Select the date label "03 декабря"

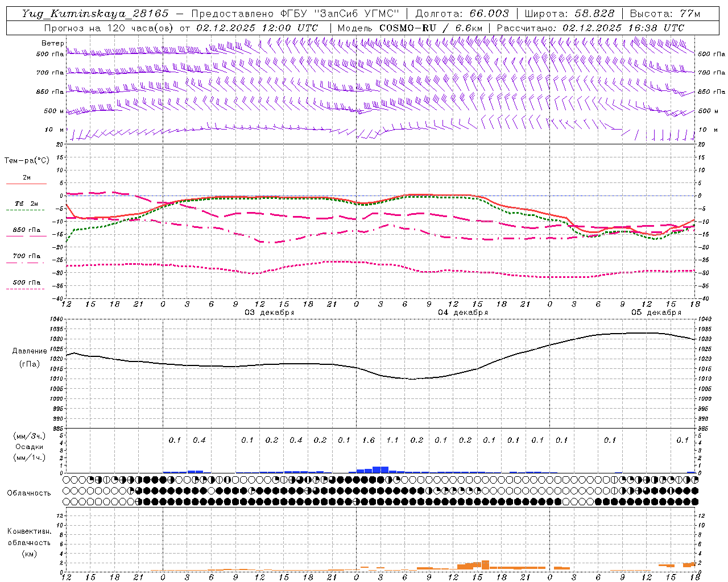click(x=270, y=313)
